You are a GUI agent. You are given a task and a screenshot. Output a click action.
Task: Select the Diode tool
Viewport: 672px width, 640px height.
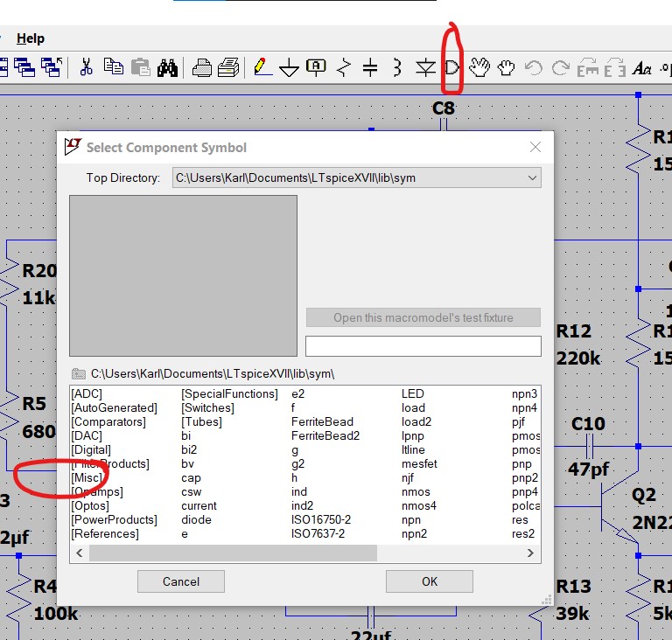[x=425, y=67]
